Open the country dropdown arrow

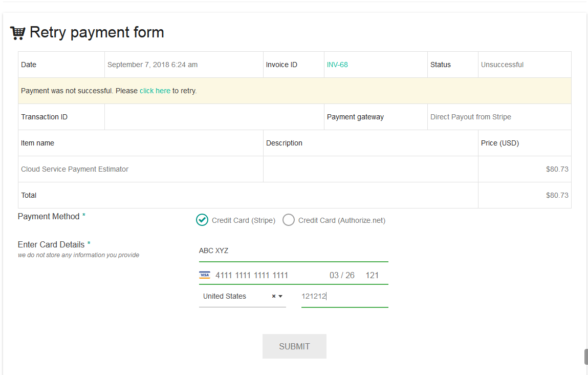[x=280, y=296]
